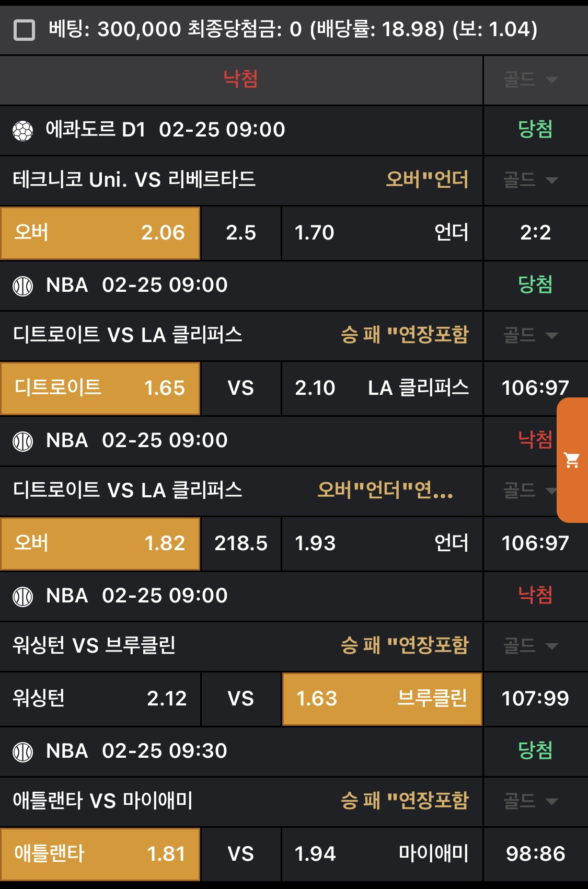
Task: Pick 디트로이트 1.65 win bet
Action: pyautogui.click(x=100, y=388)
